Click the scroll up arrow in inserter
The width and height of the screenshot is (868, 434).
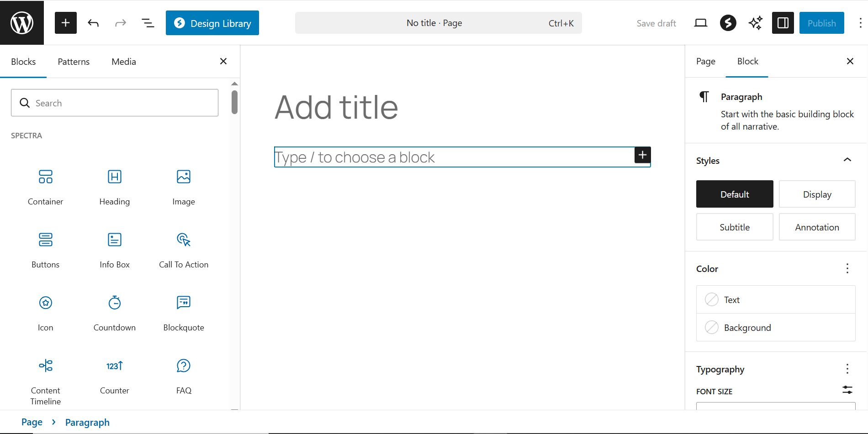tap(234, 84)
